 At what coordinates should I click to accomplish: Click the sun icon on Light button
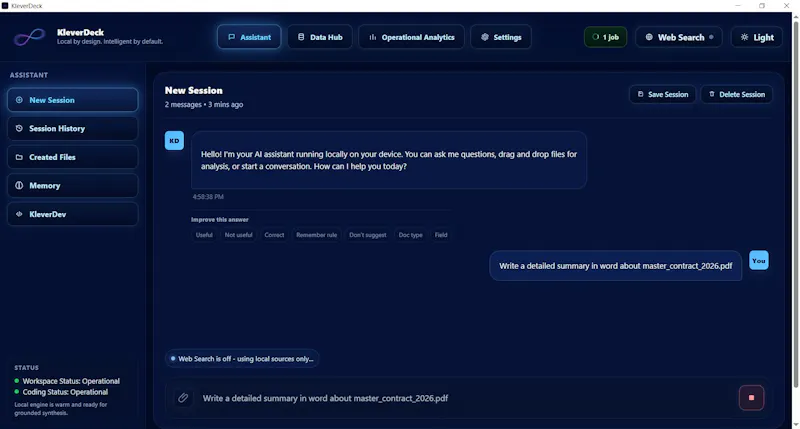[744, 37]
